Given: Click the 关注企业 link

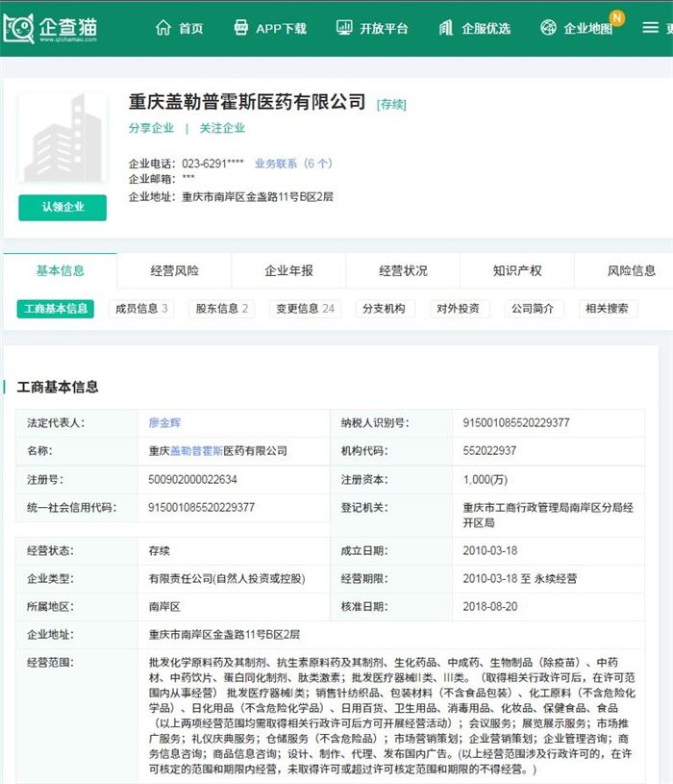Looking at the screenshot, I should pyautogui.click(x=222, y=128).
